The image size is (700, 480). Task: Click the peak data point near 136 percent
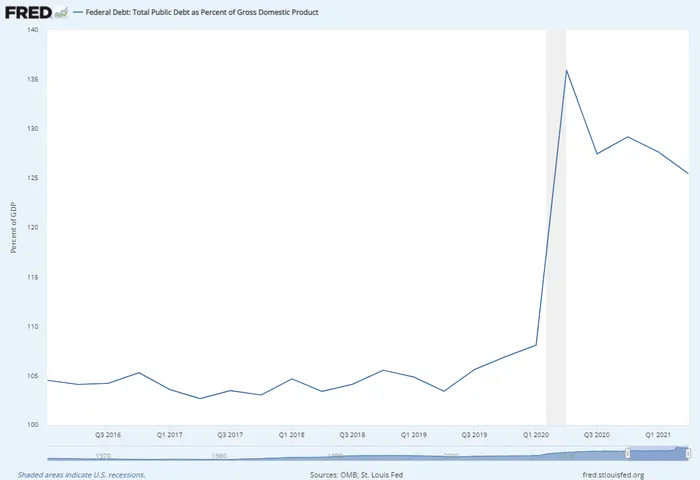pos(566,70)
